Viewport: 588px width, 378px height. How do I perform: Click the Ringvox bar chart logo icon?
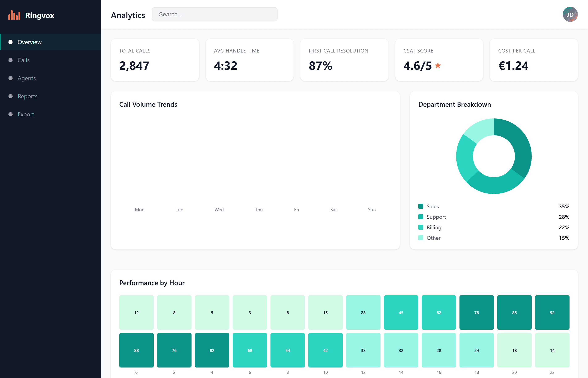coord(14,15)
